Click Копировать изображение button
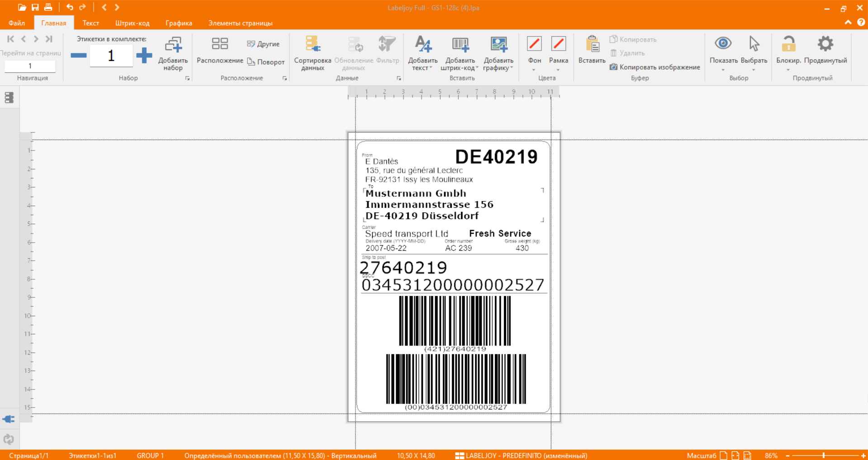Image resolution: width=868 pixels, height=460 pixels. [x=655, y=67]
